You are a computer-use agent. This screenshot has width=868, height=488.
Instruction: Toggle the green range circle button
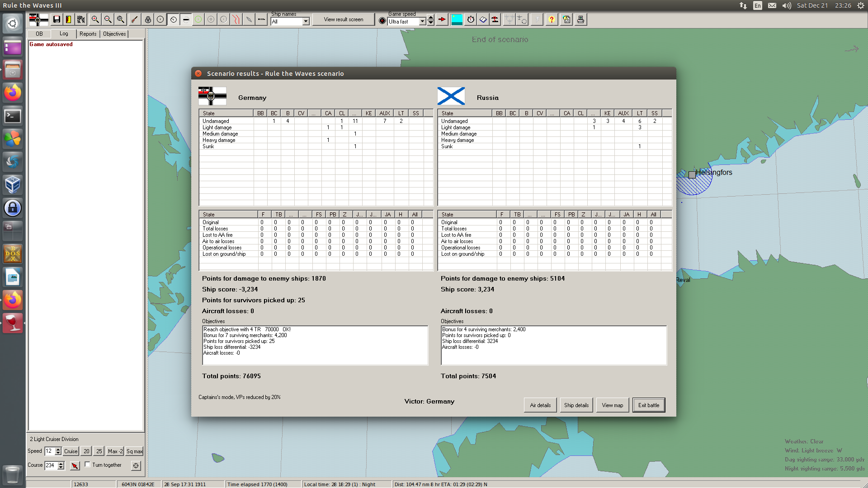(198, 19)
